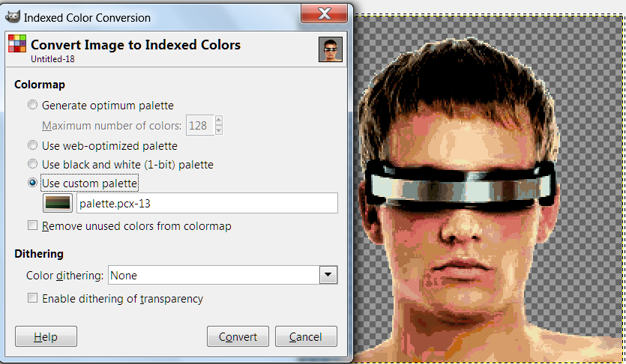Increase maximum number of colors with up arrow
The image size is (626, 364).
pyautogui.click(x=220, y=120)
